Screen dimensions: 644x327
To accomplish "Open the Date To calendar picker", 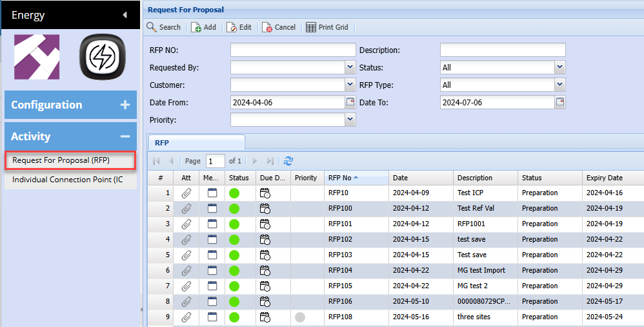I will [x=560, y=102].
